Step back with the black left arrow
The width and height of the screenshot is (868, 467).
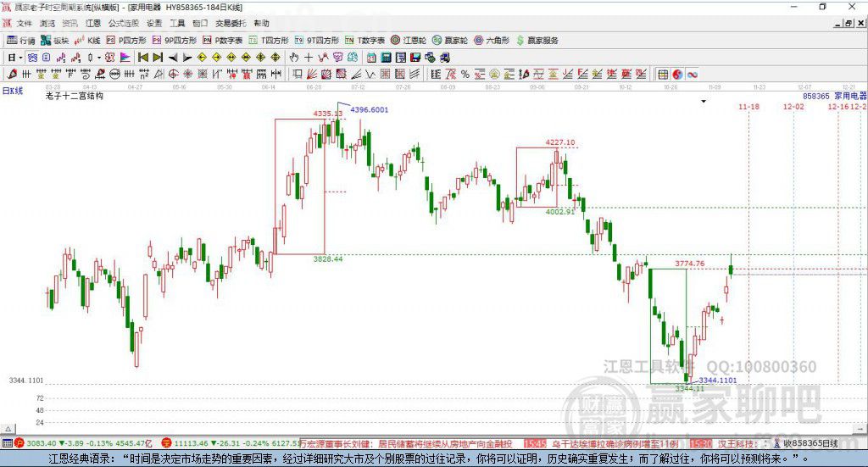(173, 58)
